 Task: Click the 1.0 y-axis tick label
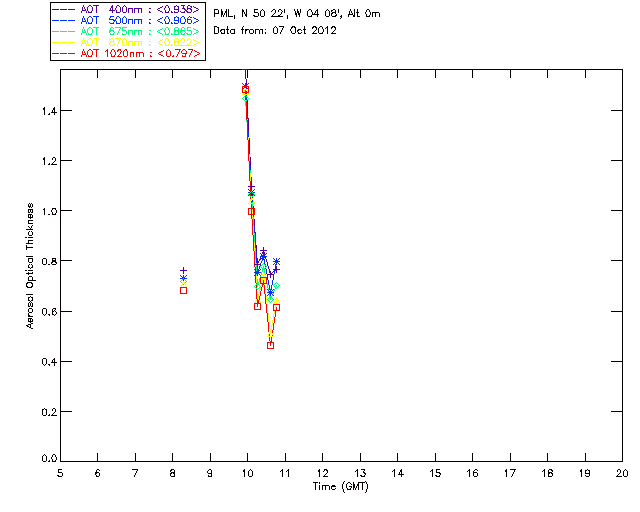(49, 211)
